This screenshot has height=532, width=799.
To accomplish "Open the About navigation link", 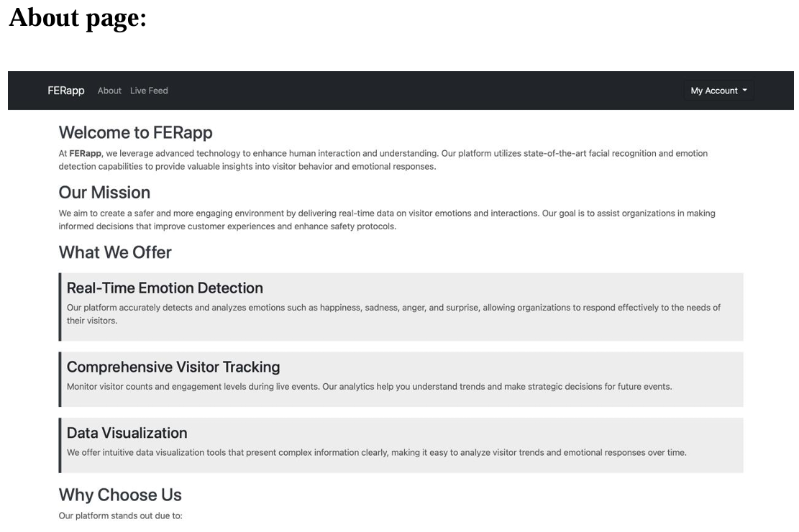I will click(109, 91).
